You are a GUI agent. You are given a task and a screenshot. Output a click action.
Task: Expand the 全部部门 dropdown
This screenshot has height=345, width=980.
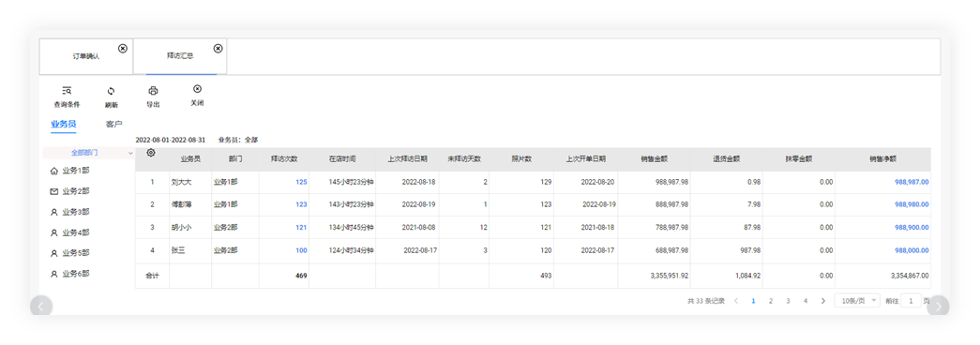(88, 153)
